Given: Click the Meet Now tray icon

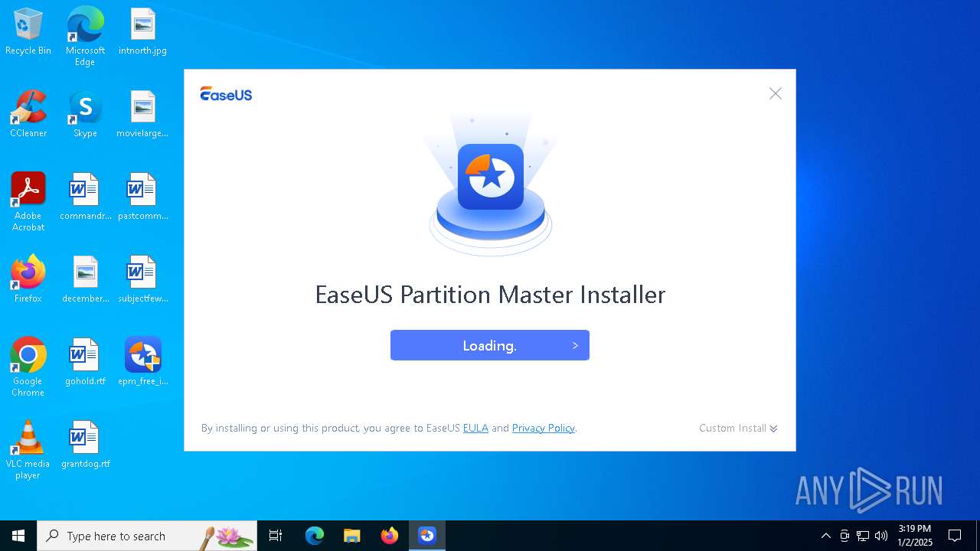Looking at the screenshot, I should 844,536.
